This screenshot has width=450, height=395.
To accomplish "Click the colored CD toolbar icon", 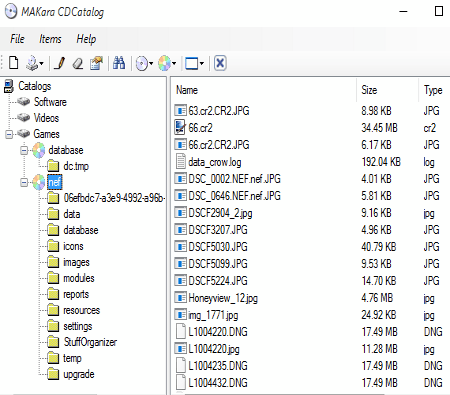I will click(x=165, y=63).
